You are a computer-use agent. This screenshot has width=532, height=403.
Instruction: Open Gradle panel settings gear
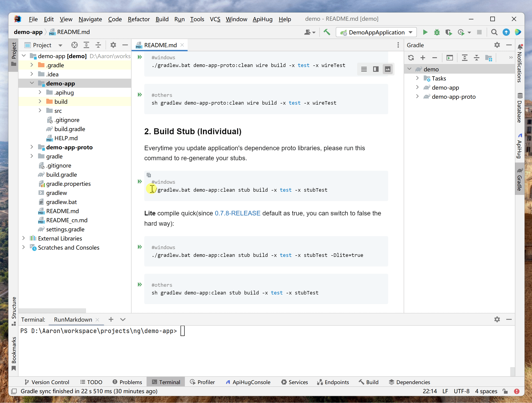point(497,45)
